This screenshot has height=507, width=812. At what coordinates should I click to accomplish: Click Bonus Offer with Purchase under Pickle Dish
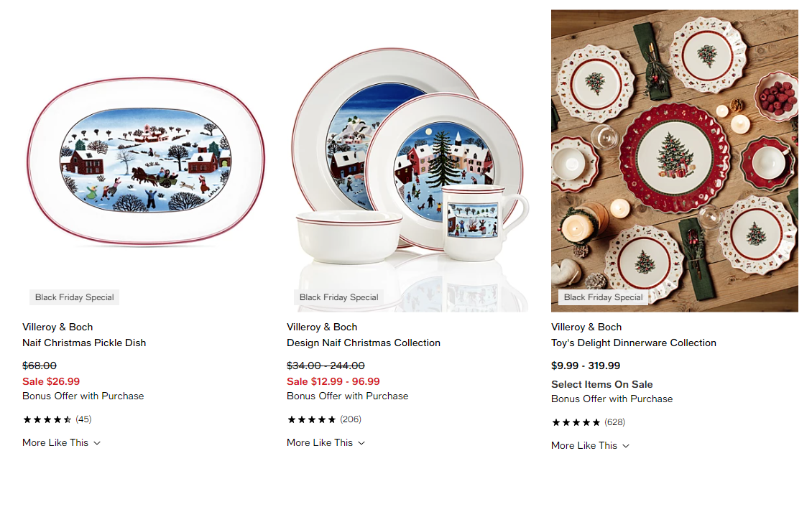(83, 396)
